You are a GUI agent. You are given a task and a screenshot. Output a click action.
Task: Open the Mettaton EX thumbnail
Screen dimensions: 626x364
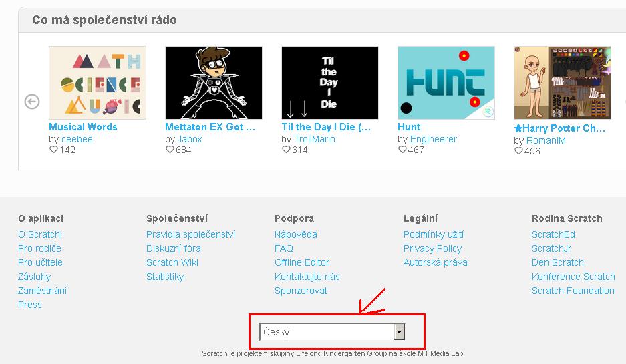click(x=214, y=83)
